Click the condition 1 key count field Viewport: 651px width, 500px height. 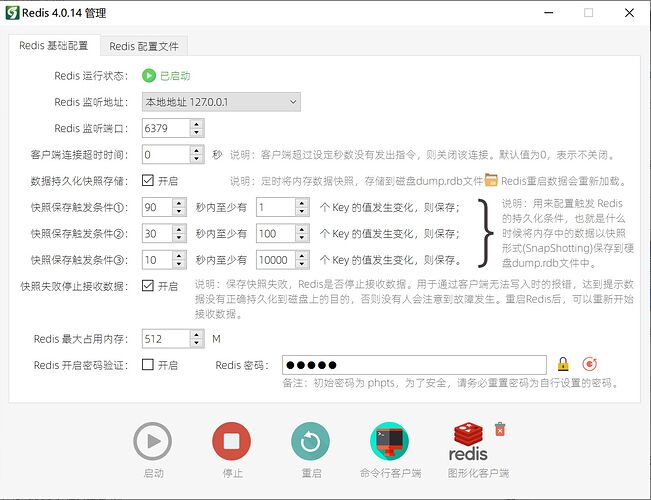tap(276, 207)
